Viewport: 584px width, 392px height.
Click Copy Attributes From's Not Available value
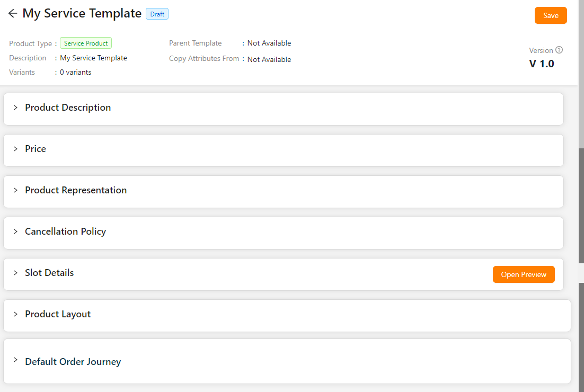269,59
